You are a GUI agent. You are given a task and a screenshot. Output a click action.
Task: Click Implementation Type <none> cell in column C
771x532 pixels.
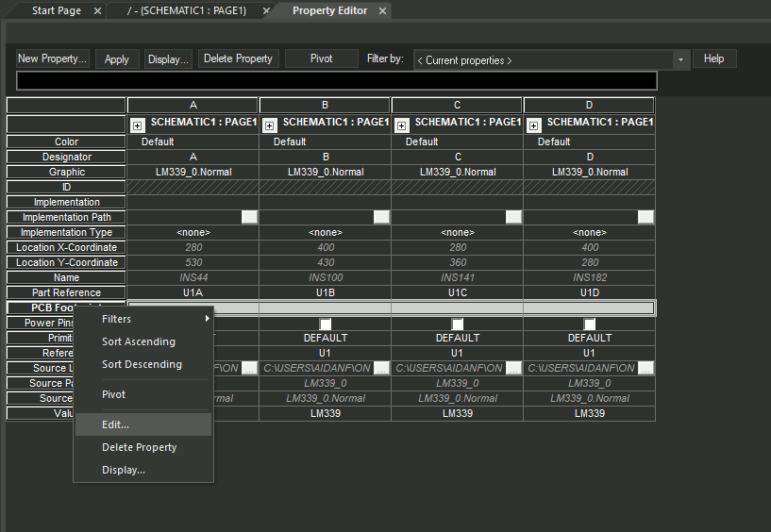[458, 232]
